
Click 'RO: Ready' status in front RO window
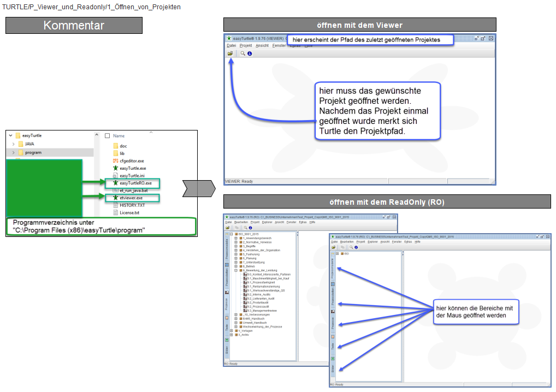337,384
